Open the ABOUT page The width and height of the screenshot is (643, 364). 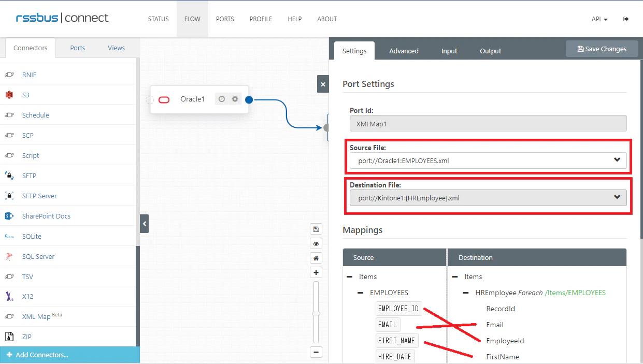[x=327, y=19]
